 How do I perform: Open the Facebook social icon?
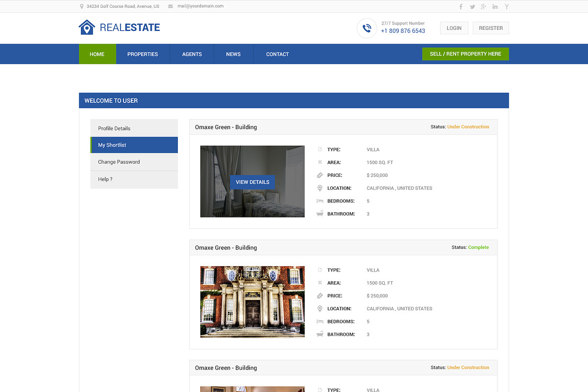coord(461,6)
